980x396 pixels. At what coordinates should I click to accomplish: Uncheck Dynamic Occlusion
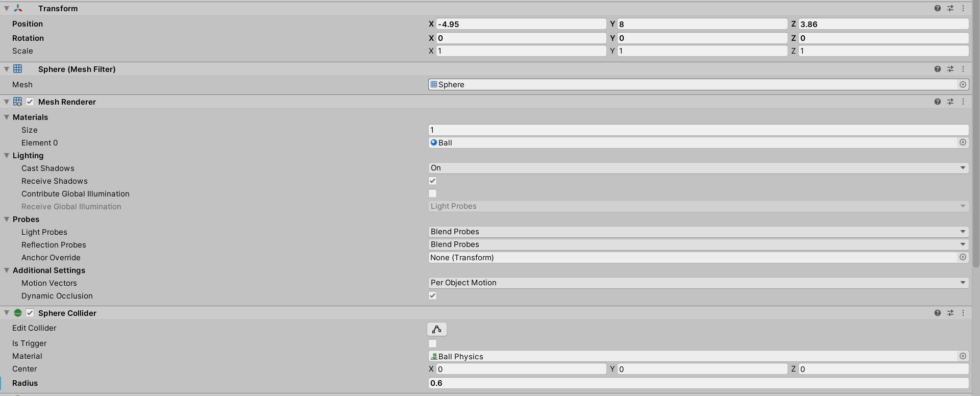[x=433, y=295]
